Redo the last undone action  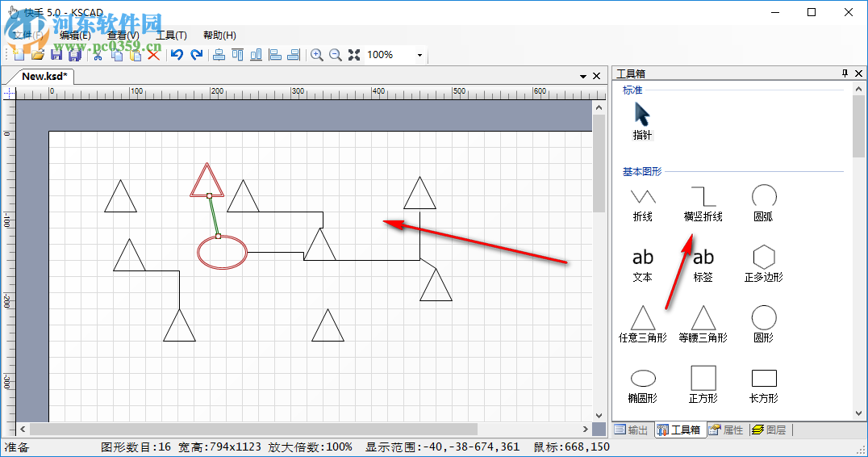click(197, 55)
